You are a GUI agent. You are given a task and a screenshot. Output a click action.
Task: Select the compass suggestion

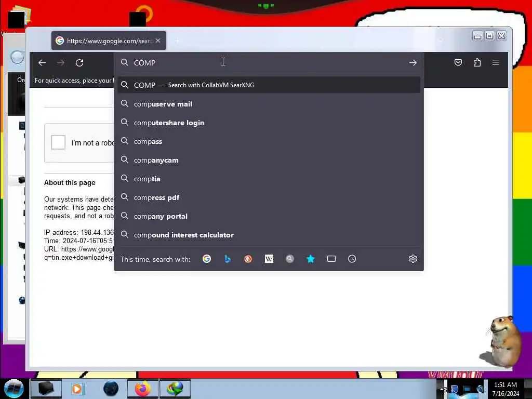[269, 141]
